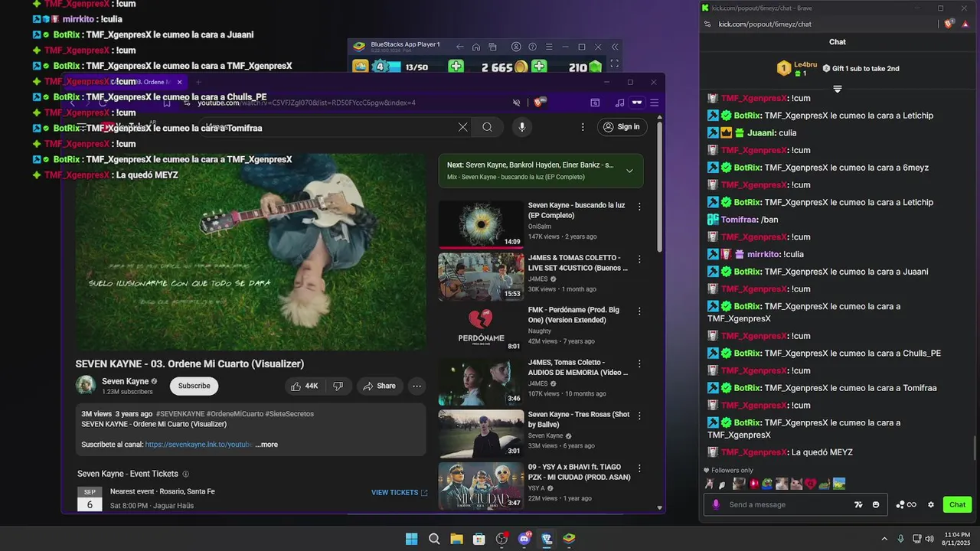The height and width of the screenshot is (551, 980).
Task: Expand video description with ...more
Action: 266,445
